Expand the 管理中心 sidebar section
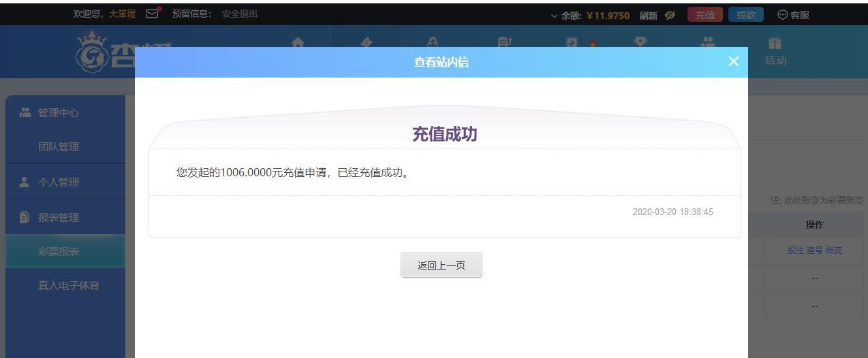This screenshot has width=868, height=358. (59, 113)
